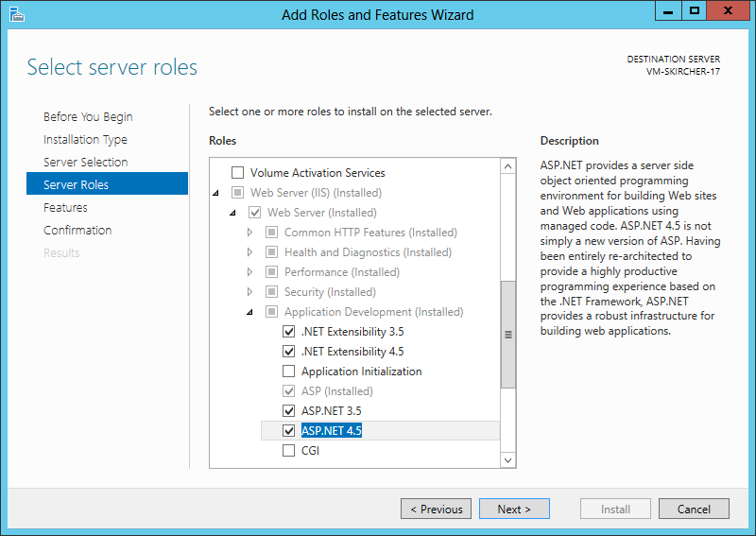The height and width of the screenshot is (536, 756).
Task: Click the Previous button
Action: click(x=436, y=509)
